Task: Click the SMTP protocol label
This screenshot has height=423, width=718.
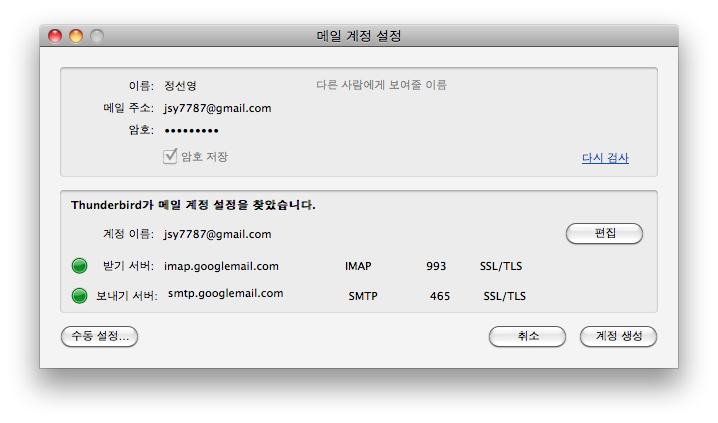Action: pos(363,296)
